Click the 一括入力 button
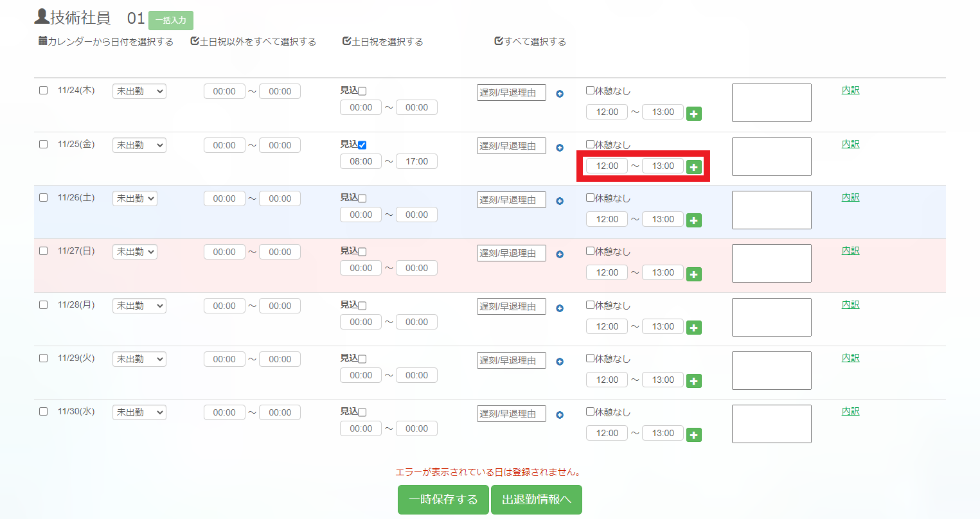The width and height of the screenshot is (980, 519). pos(171,21)
